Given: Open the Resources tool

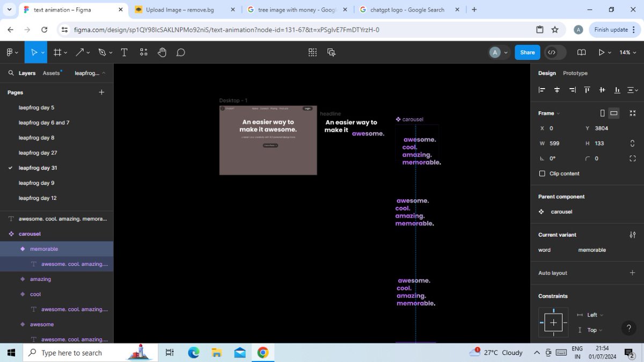Looking at the screenshot, I should (143, 52).
